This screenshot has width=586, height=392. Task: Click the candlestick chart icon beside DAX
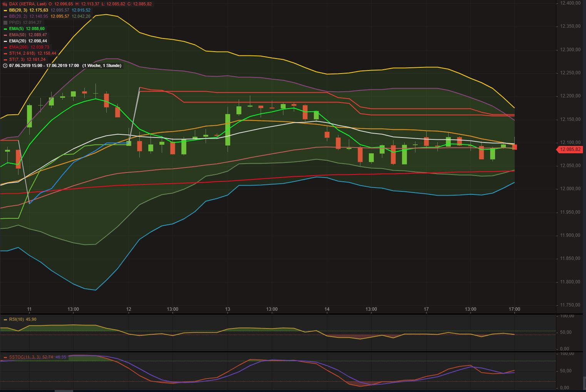(4, 4)
